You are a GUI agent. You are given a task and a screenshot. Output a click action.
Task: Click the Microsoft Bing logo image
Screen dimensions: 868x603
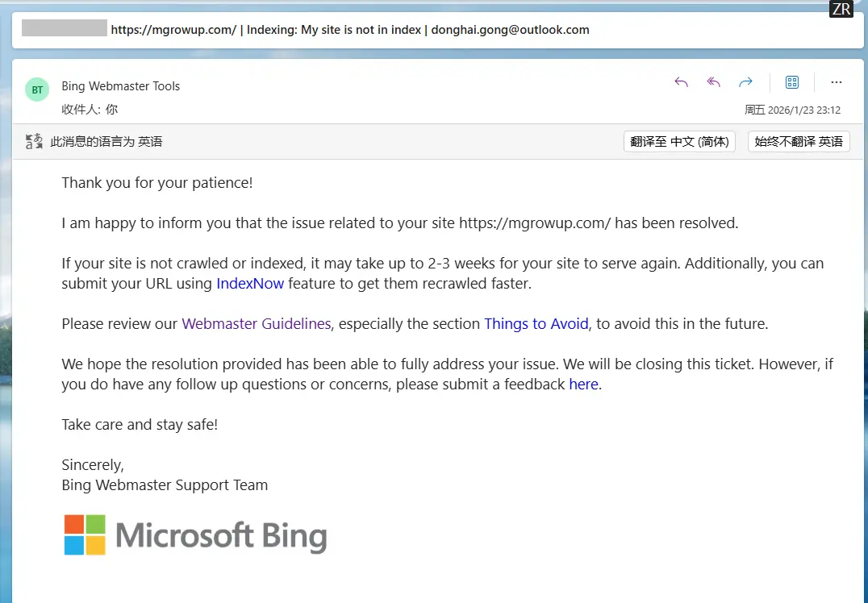click(x=196, y=535)
